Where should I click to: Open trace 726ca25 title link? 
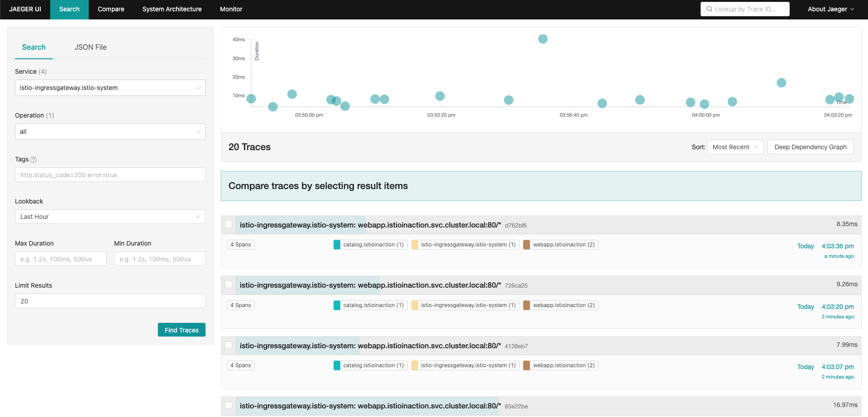click(370, 285)
